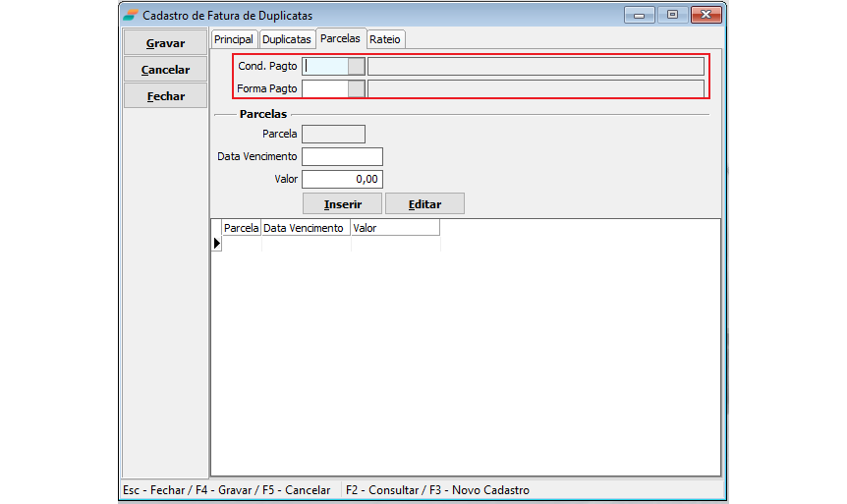This screenshot has width=847, height=504.
Task: Go to the Rateio tab
Action: 385,39
